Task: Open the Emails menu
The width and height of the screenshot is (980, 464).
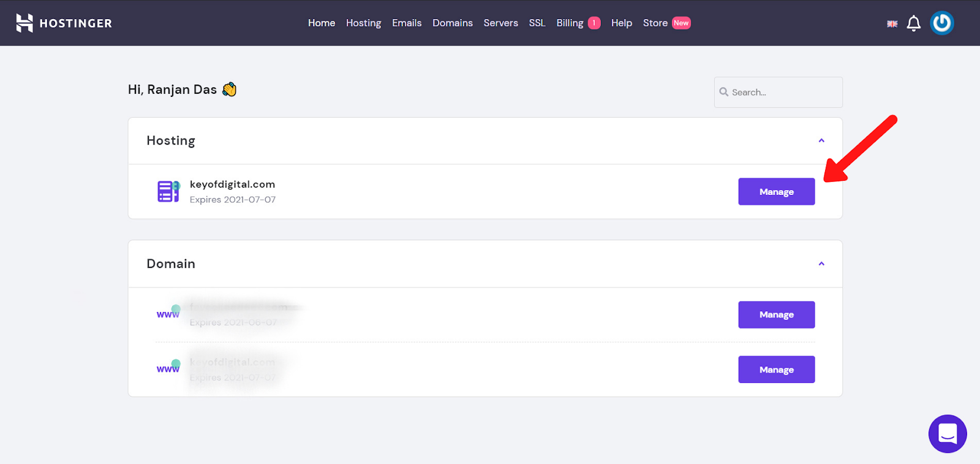Action: click(x=407, y=23)
